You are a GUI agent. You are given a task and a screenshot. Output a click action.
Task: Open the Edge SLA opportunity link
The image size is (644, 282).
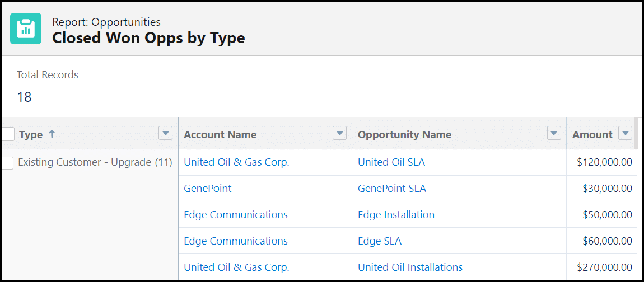pyautogui.click(x=380, y=241)
